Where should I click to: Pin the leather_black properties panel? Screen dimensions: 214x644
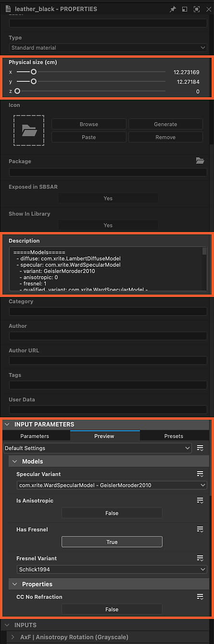point(173,9)
